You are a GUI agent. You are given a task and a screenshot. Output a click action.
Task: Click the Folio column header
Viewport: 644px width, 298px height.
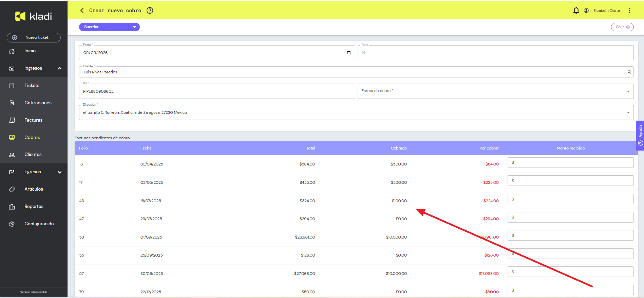pos(83,148)
